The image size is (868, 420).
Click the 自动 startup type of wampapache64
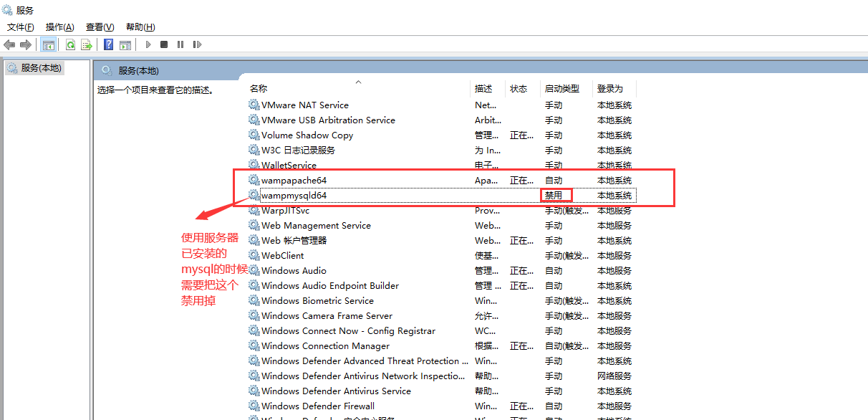pos(554,180)
